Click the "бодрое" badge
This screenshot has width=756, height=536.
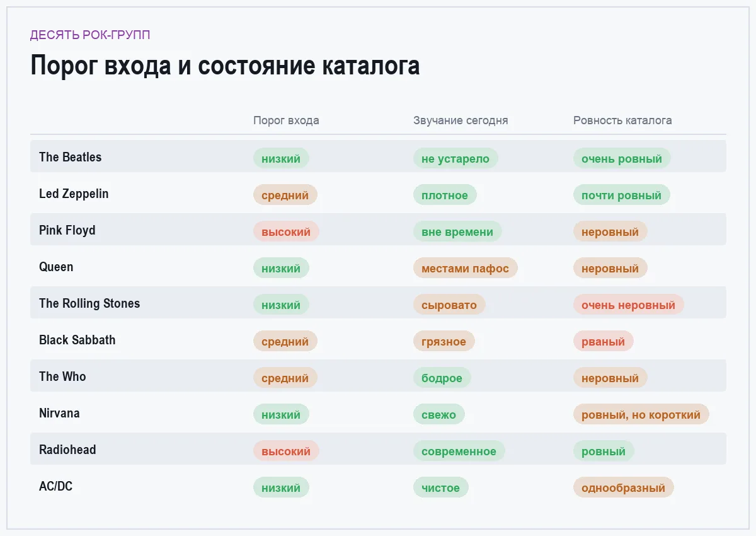(x=442, y=378)
